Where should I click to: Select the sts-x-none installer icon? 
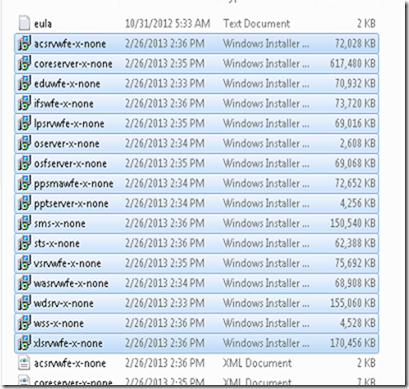(x=24, y=243)
